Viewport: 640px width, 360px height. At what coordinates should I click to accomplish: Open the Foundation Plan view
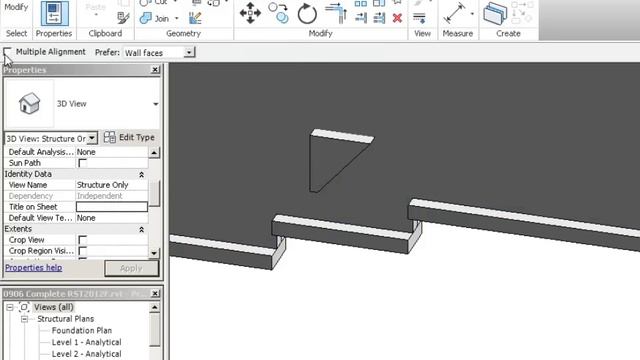point(82,331)
